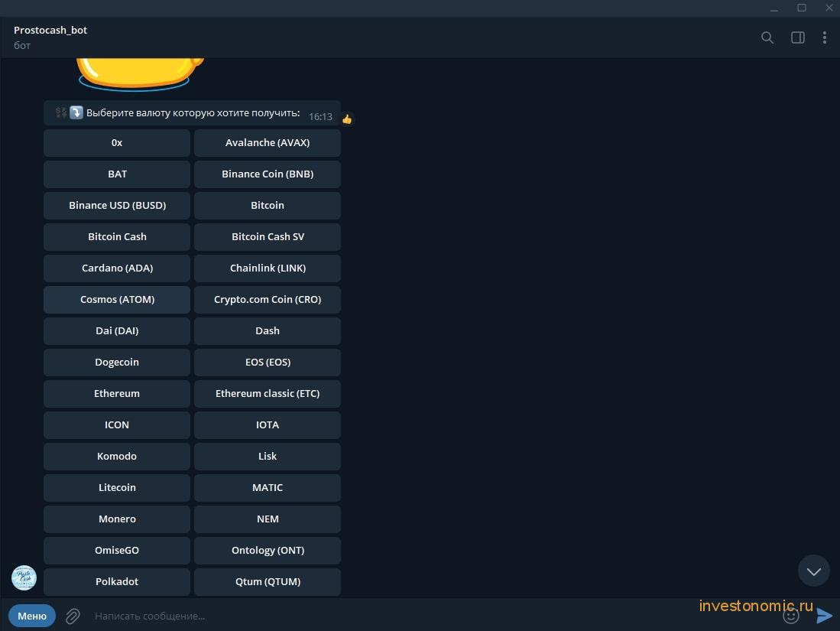Screen dimensions: 840x631
Task: Open the Меню bot menu button
Action: pyautogui.click(x=32, y=616)
